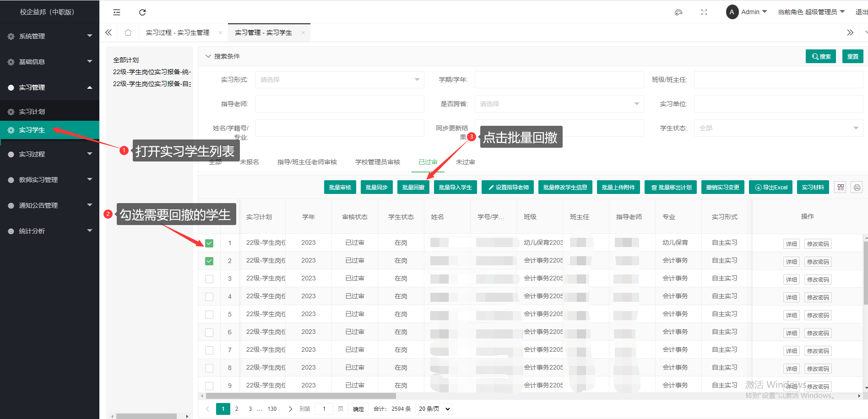
Task: Open column settings grid icon
Action: 841,188
